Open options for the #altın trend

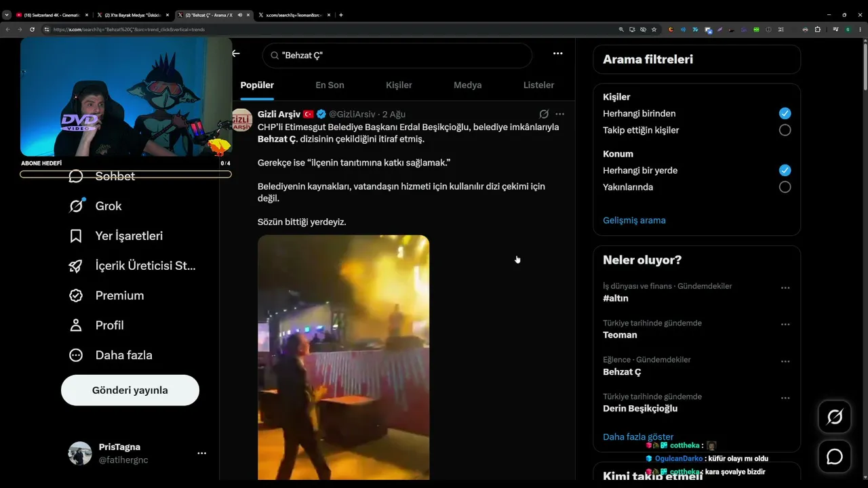pos(785,288)
